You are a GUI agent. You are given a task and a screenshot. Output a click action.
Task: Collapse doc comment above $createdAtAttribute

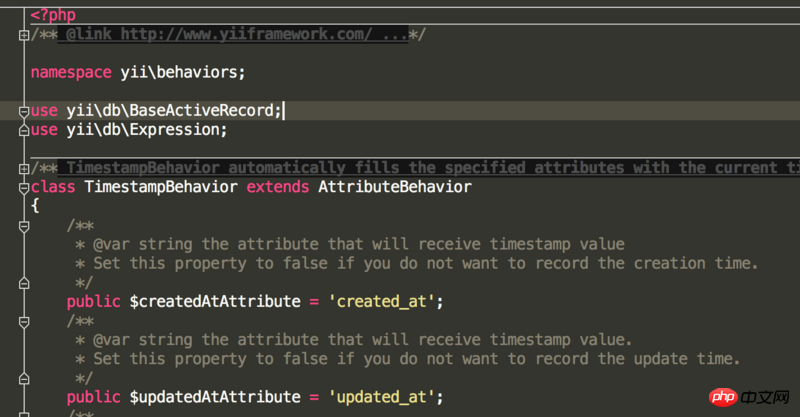24,226
